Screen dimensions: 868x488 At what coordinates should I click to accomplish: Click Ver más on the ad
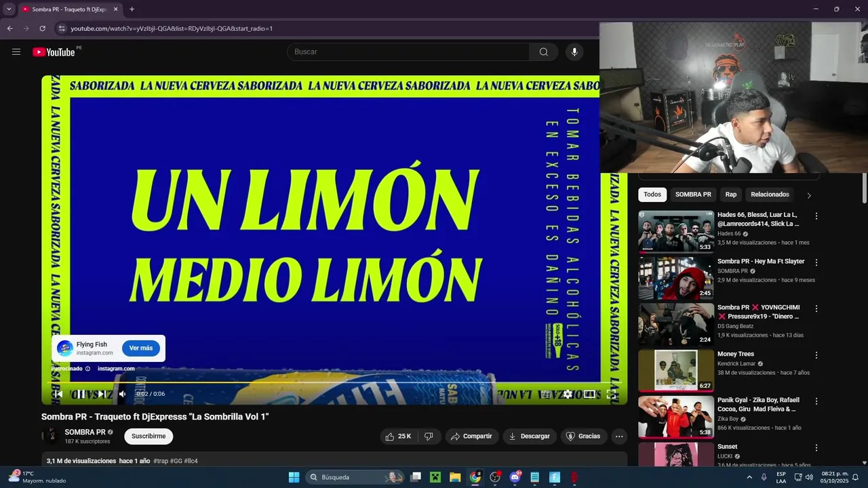click(x=141, y=348)
